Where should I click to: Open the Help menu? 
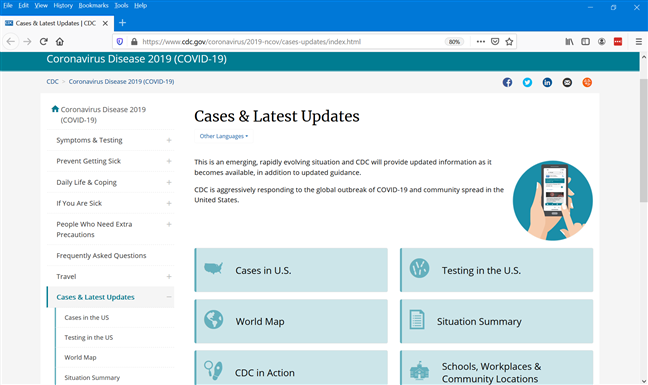(x=141, y=5)
